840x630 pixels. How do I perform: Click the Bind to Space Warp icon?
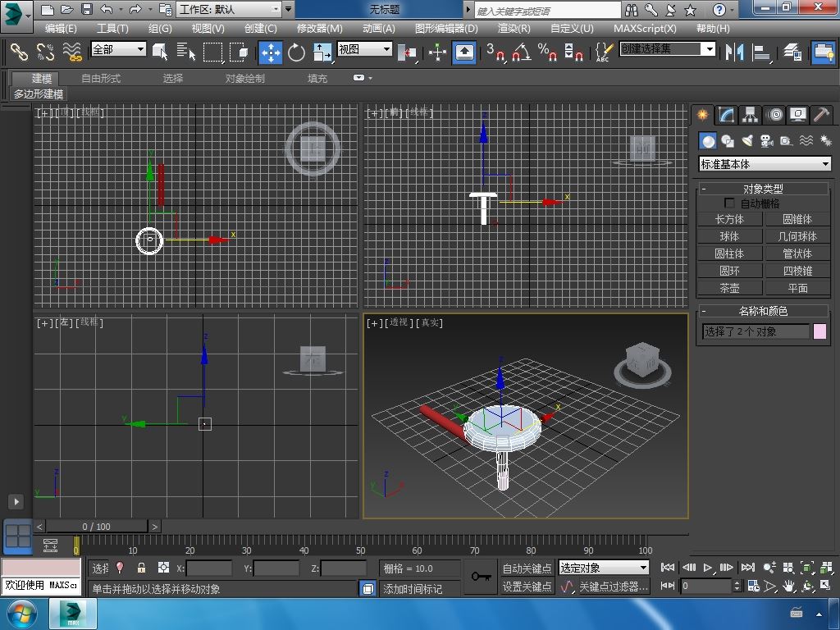pyautogui.click(x=72, y=52)
